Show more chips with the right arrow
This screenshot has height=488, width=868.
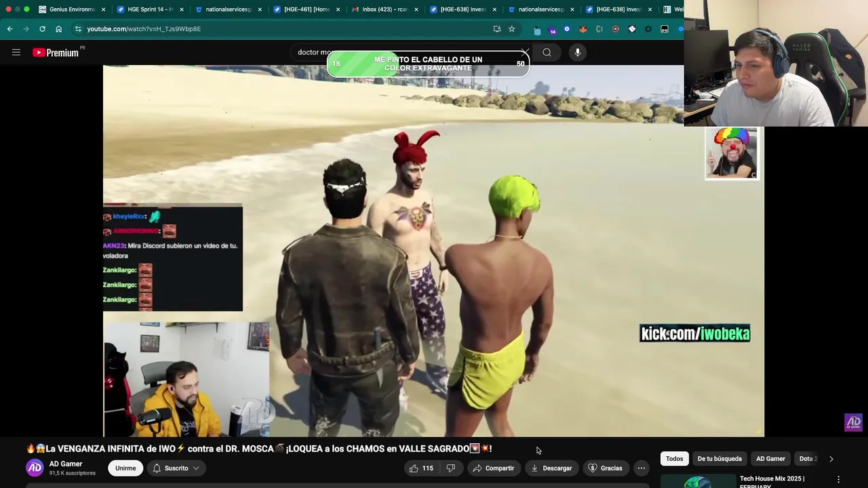[x=831, y=459]
